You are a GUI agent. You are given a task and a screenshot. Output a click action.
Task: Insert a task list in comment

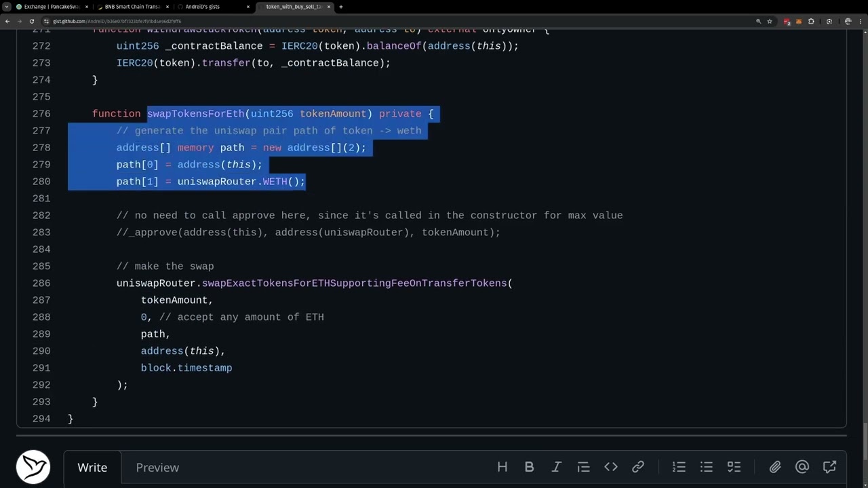click(x=734, y=467)
